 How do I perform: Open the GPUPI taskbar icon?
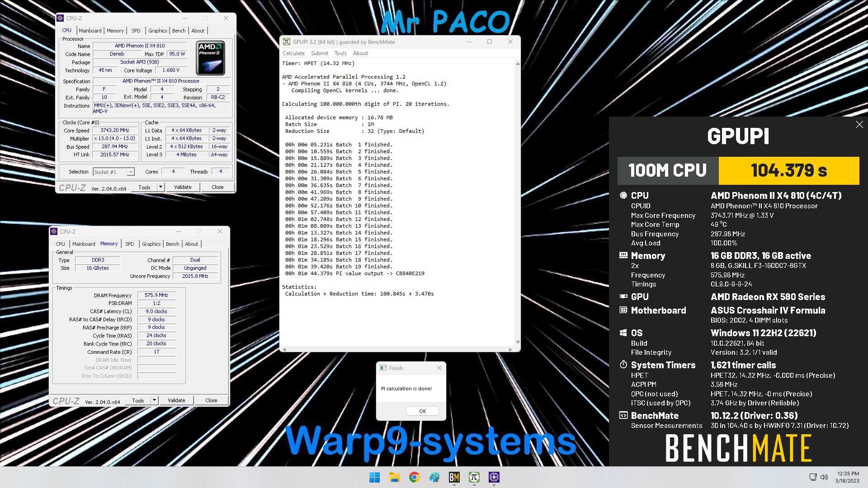[x=474, y=477]
